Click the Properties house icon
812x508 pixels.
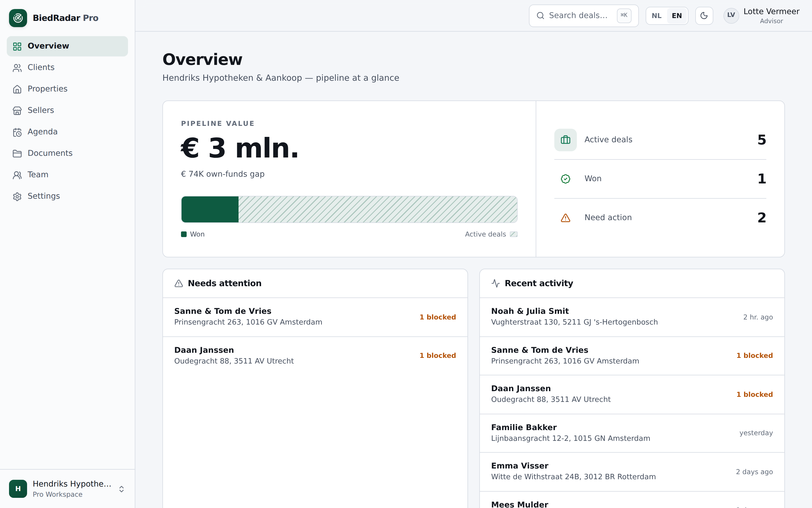point(17,89)
